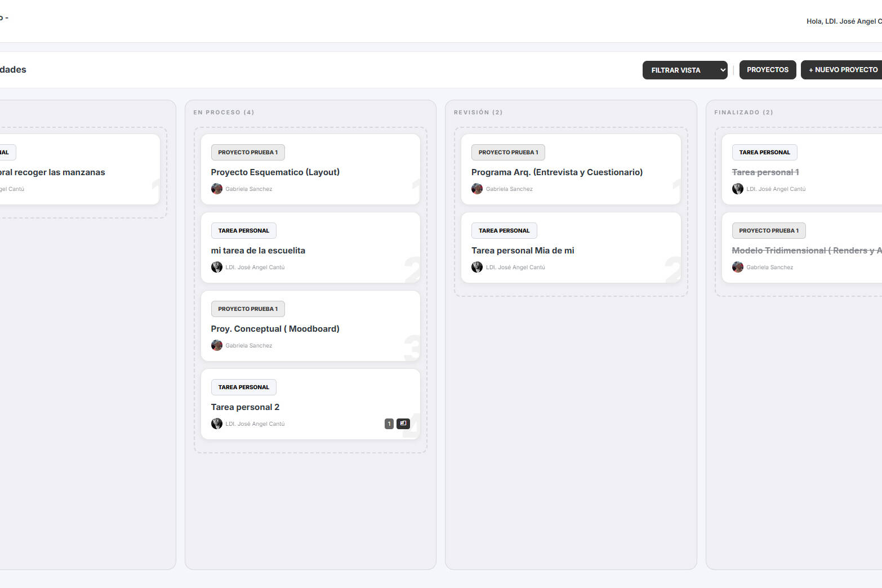Open the Proy. Conceptual (Moodboard) card title

click(x=275, y=329)
